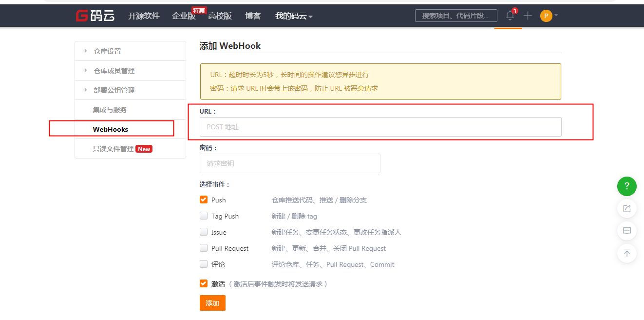Click the top search box 搜索项目、代码片段
The width and height of the screenshot is (644, 320).
pyautogui.click(x=456, y=16)
